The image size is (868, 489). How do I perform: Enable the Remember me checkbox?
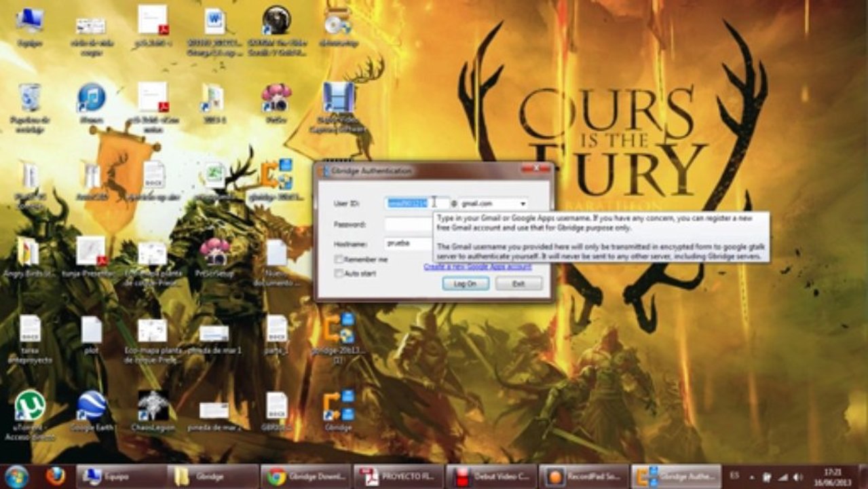coord(339,259)
